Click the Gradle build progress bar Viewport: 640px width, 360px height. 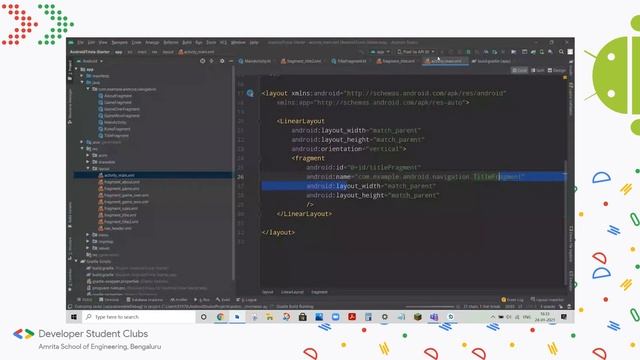429,307
